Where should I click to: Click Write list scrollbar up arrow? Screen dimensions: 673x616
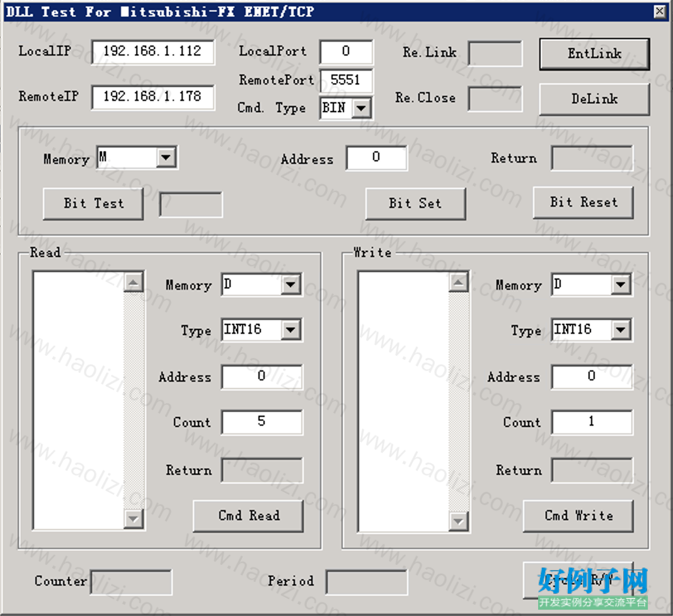click(x=458, y=283)
